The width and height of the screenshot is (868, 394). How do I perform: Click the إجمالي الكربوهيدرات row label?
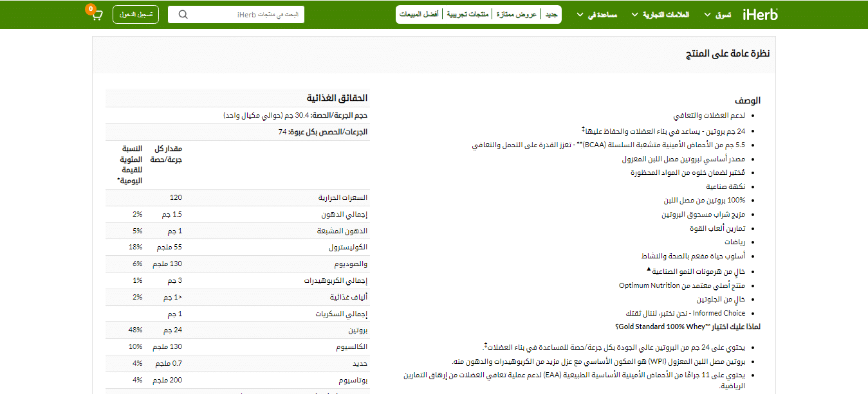(336, 281)
